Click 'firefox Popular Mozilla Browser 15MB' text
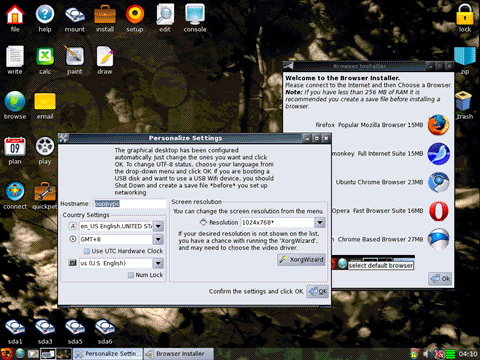Image resolution: width=480 pixels, height=360 pixels. pos(369,125)
